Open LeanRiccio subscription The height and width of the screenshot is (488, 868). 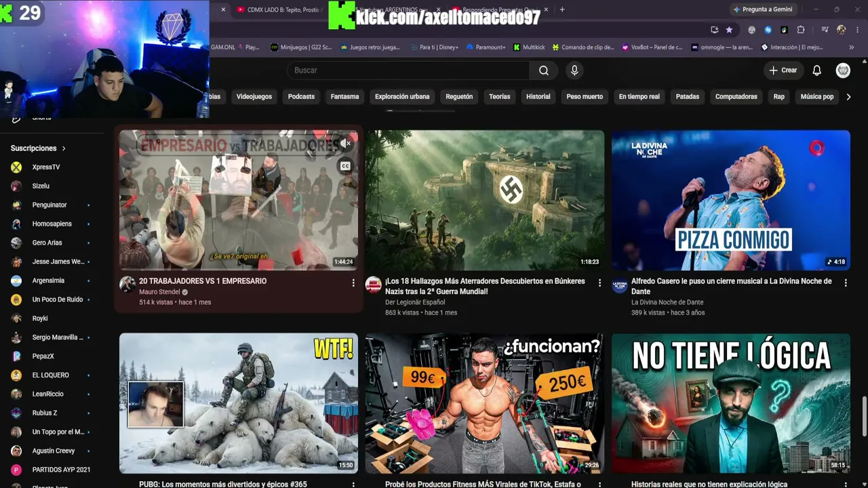pyautogui.click(x=47, y=394)
